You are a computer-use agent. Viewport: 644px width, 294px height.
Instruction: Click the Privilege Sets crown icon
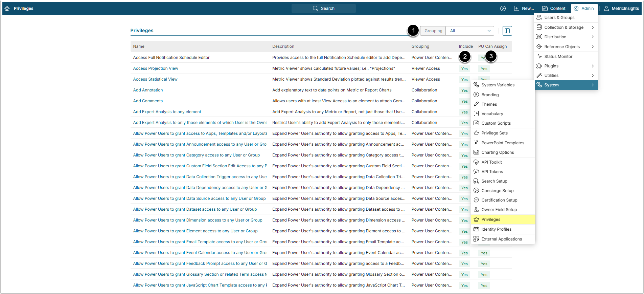pyautogui.click(x=476, y=133)
